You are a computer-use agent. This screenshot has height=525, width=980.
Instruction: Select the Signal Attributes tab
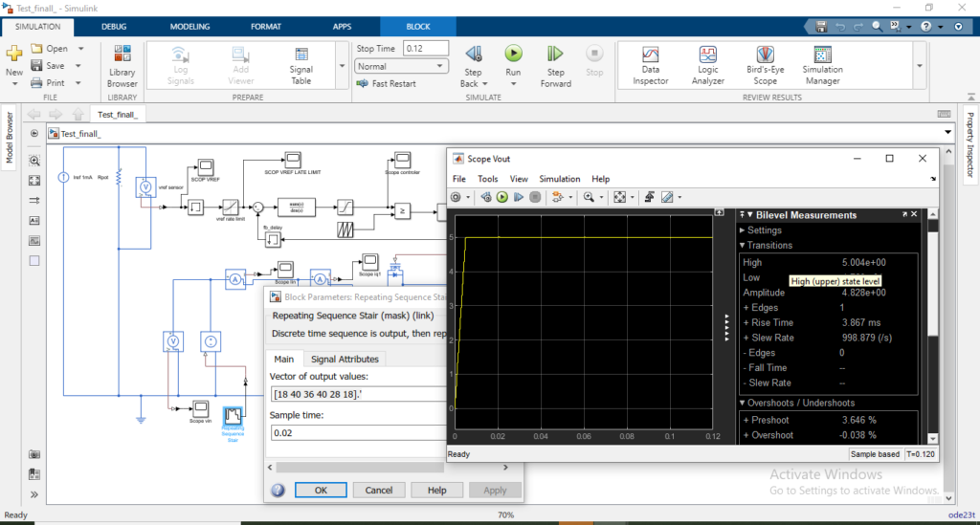point(345,359)
